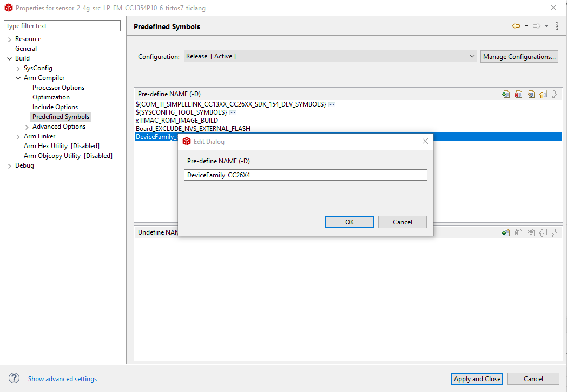Expand the Resource tree node
The height and width of the screenshot is (392, 567).
click(10, 39)
